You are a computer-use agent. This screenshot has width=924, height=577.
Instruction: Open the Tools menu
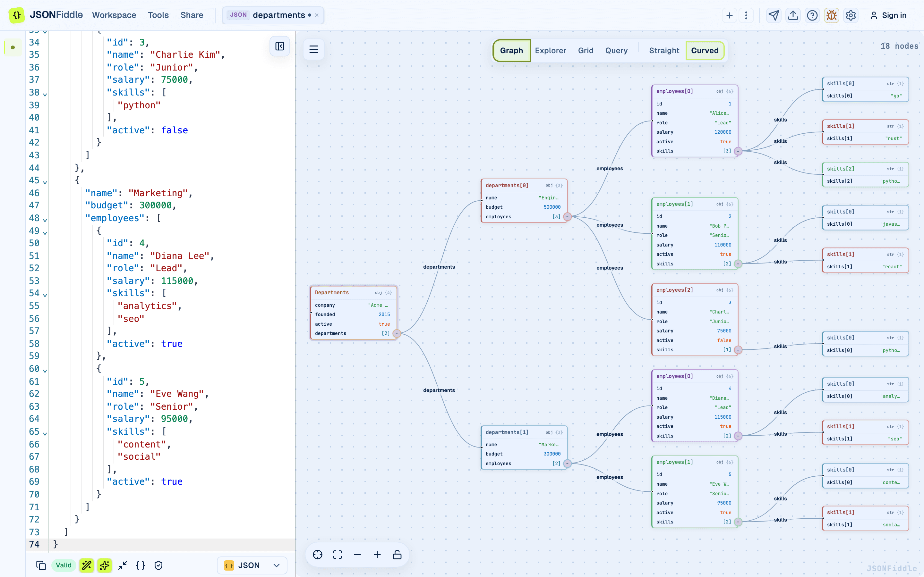click(x=158, y=15)
